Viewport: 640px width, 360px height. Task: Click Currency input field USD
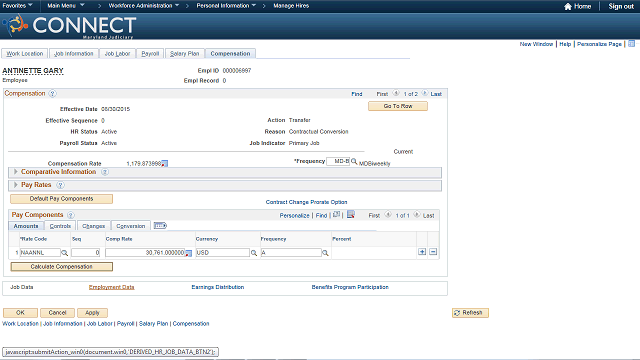click(222, 253)
